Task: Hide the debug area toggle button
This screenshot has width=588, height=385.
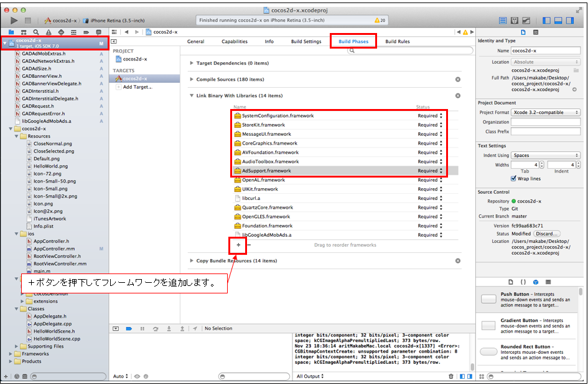Action: point(116,329)
